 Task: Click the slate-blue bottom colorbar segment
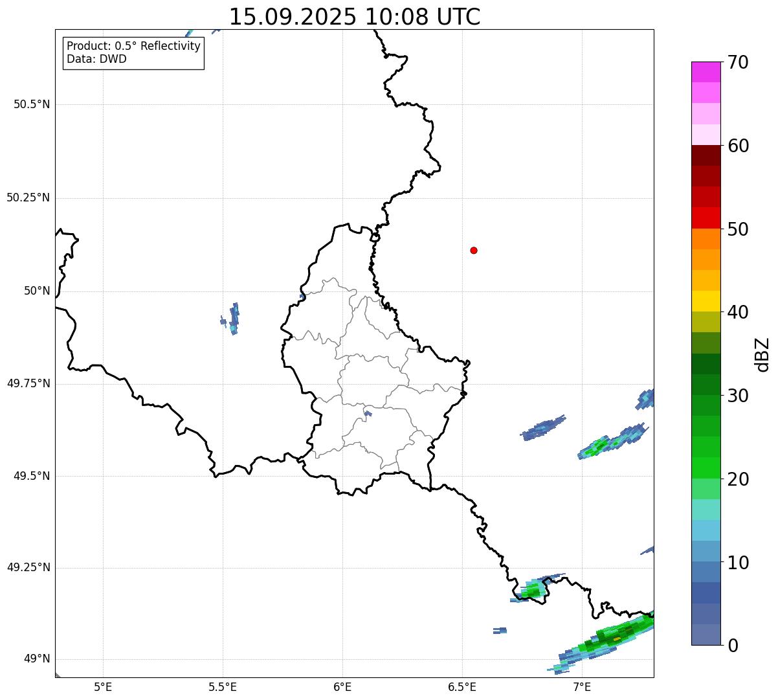[x=706, y=635]
